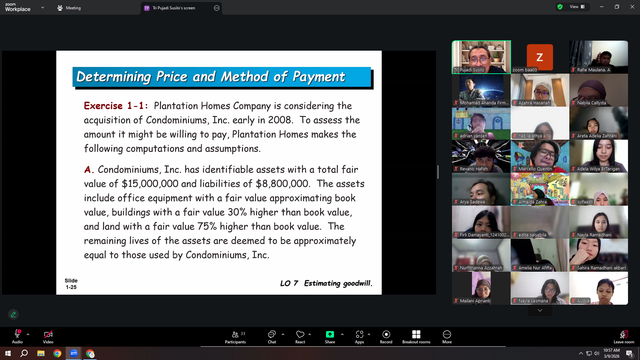
Task: Open the Windows Start menu
Action: click(x=8, y=353)
